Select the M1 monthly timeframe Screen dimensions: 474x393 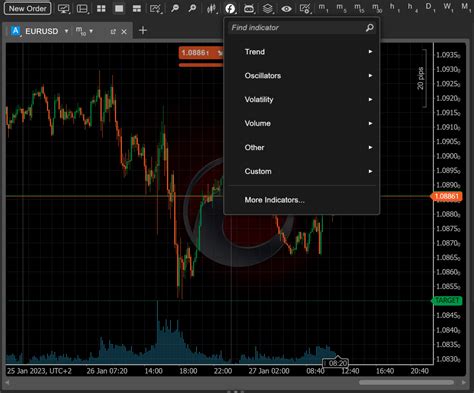tap(466, 8)
